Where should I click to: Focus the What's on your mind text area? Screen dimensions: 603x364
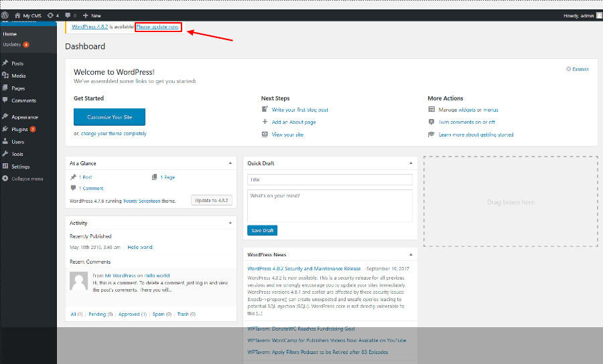tap(330, 206)
